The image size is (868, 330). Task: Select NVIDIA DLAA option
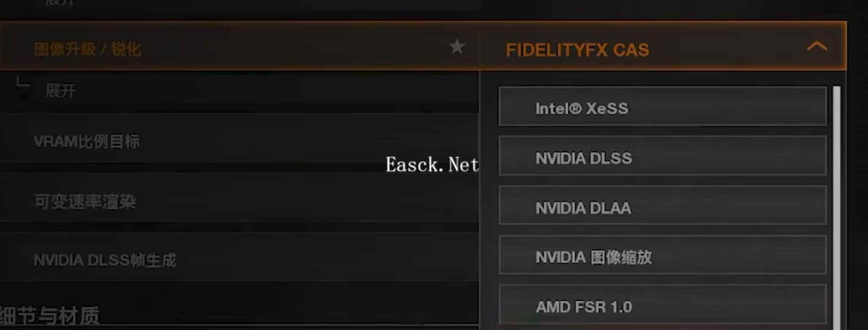(x=663, y=205)
